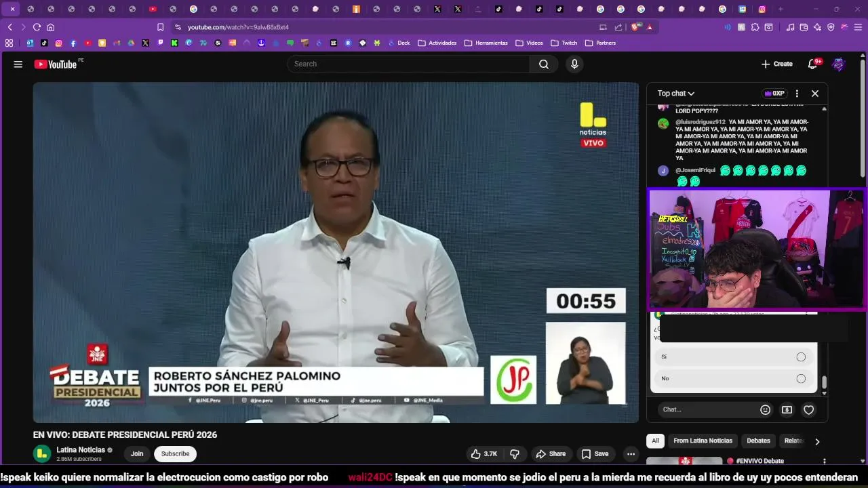Image resolution: width=868 pixels, height=488 pixels.
Task: Open live chat more options menu
Action: point(797,94)
